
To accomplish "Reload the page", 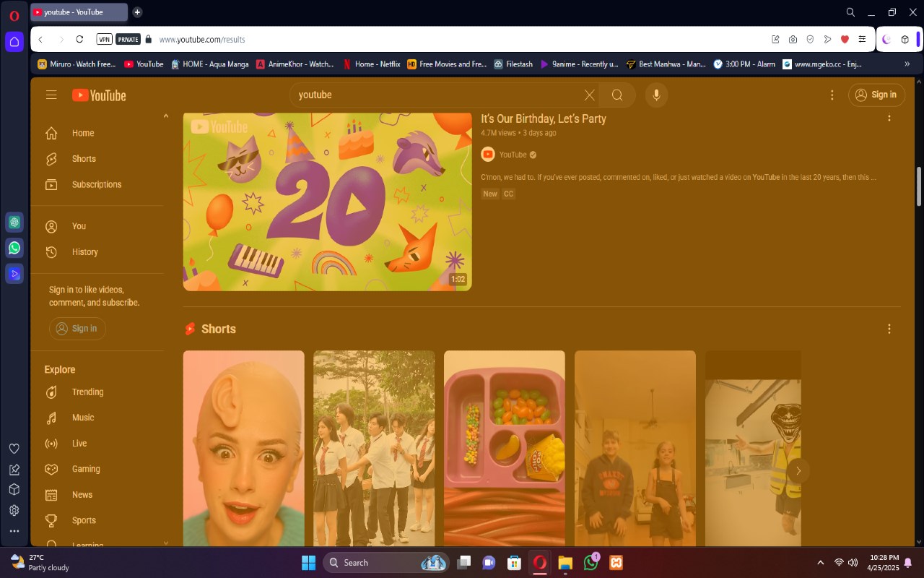I will [79, 40].
